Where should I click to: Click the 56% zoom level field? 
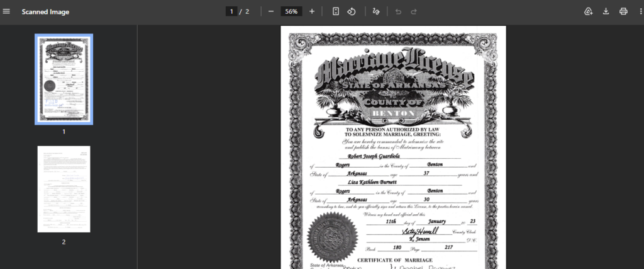tap(291, 11)
